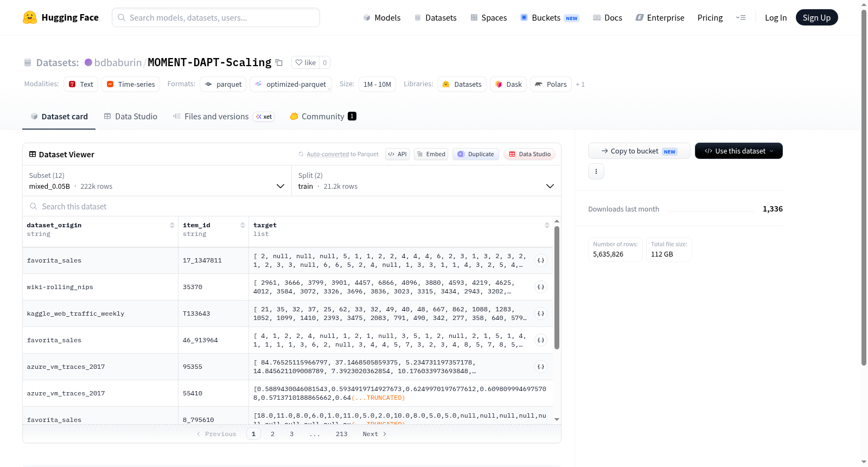The width and height of the screenshot is (868, 467).
Task: Click the scroll-down arrow of the dataset table
Action: 557,419
